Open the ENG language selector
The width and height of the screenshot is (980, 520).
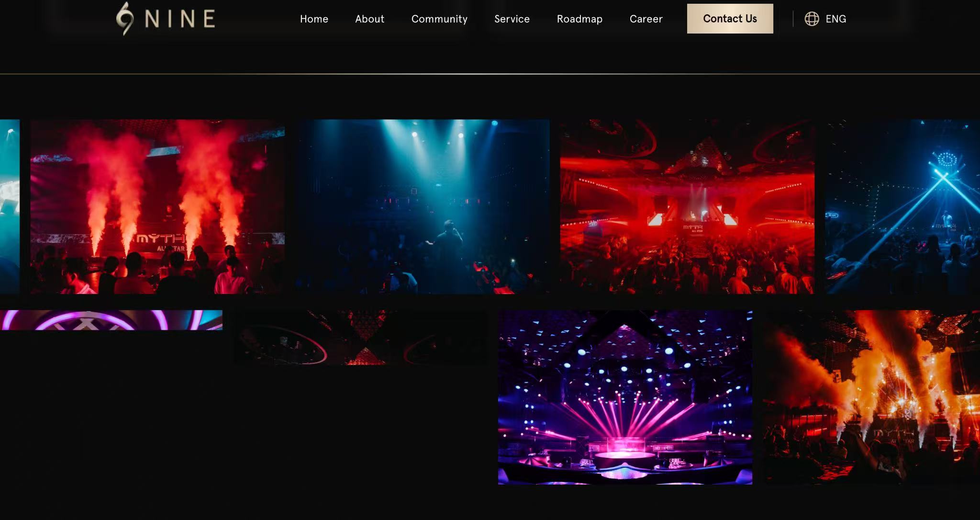pos(835,19)
